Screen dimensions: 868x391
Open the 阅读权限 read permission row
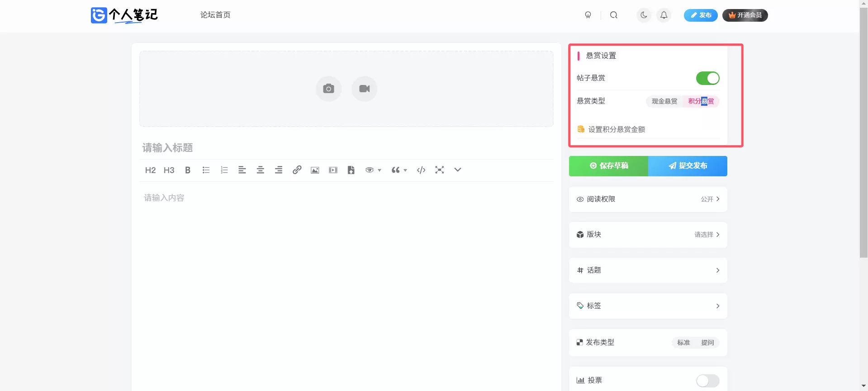point(648,199)
